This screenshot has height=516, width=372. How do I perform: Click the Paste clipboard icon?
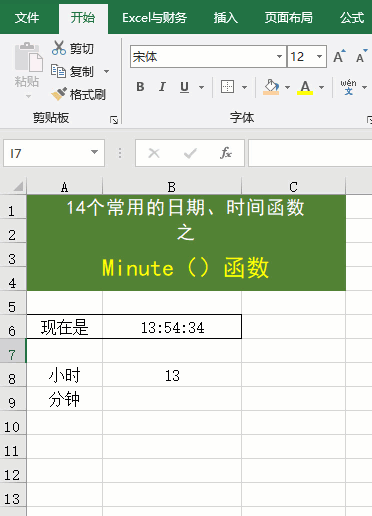(28, 57)
